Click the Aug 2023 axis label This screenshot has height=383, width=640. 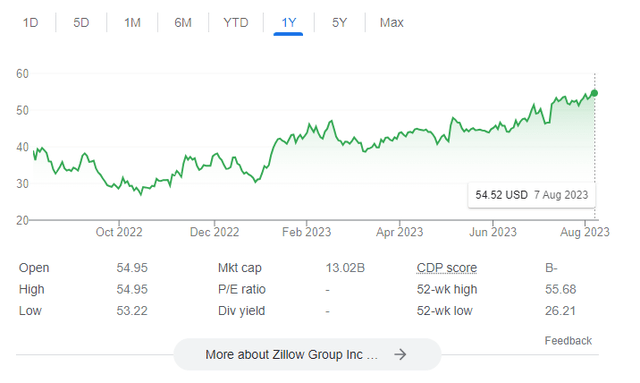point(585,232)
